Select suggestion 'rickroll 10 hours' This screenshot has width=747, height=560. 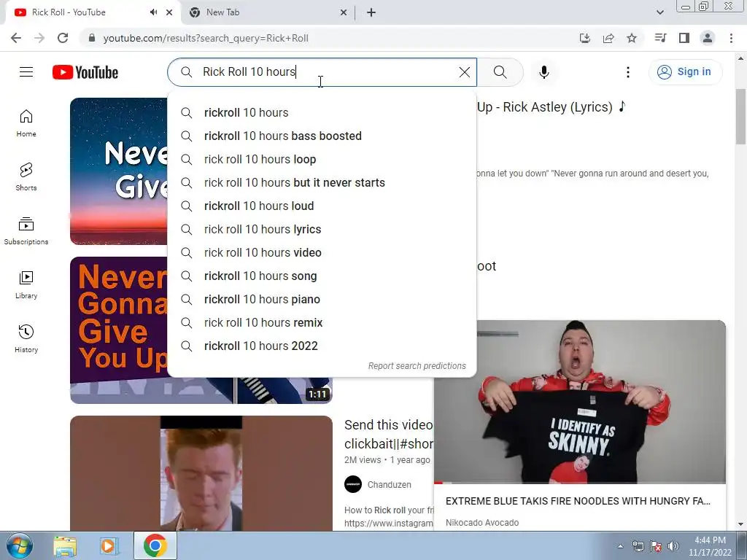[322, 113]
